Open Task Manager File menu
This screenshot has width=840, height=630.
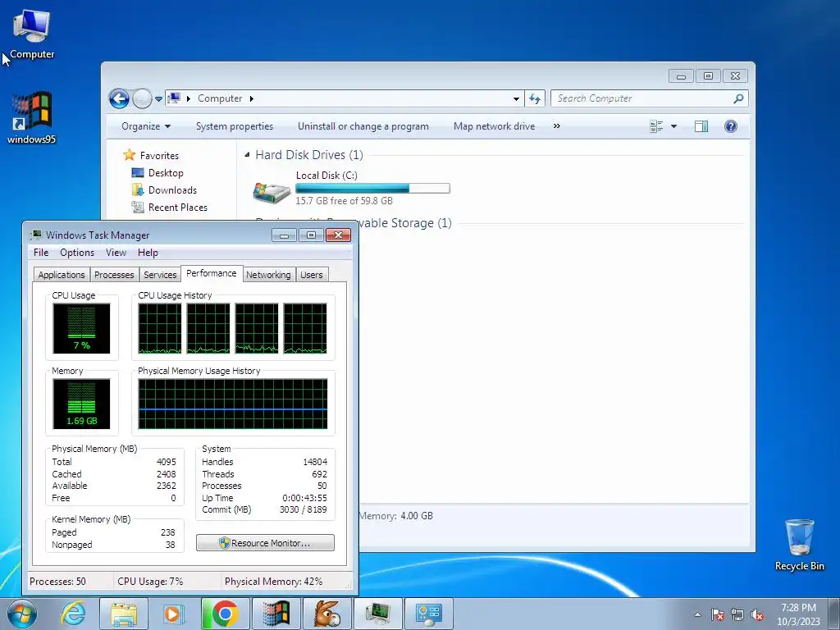point(41,253)
